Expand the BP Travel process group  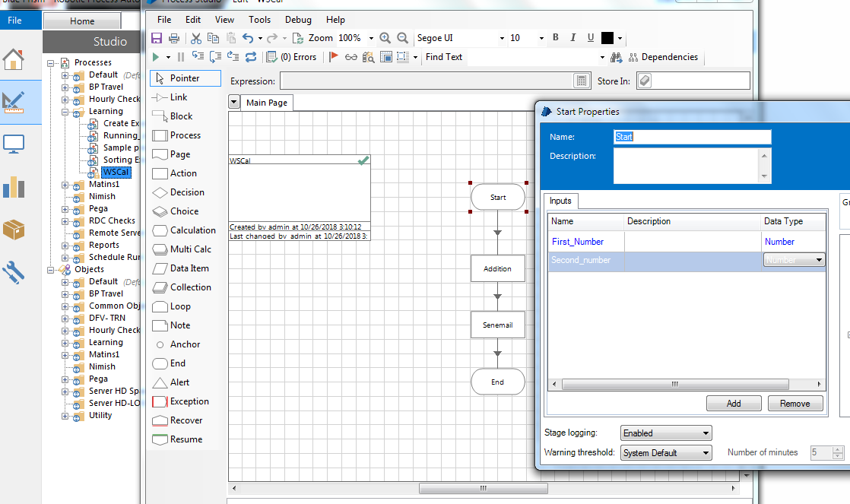65,87
